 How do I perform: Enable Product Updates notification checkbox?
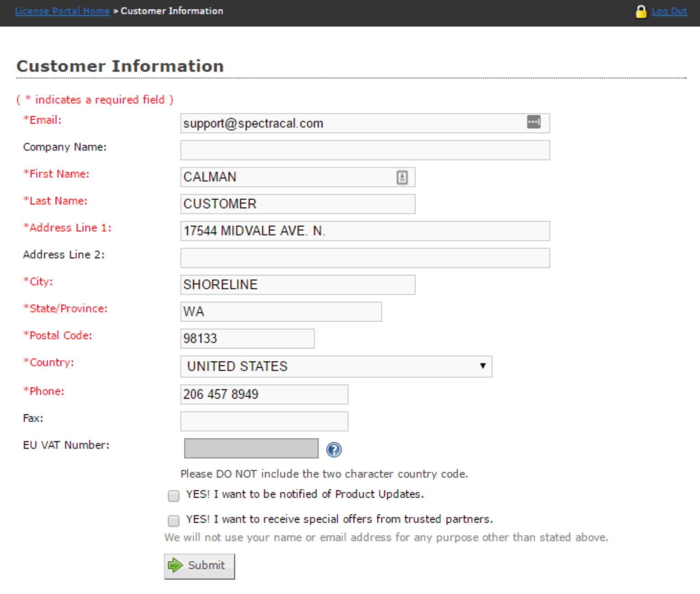[x=174, y=496]
